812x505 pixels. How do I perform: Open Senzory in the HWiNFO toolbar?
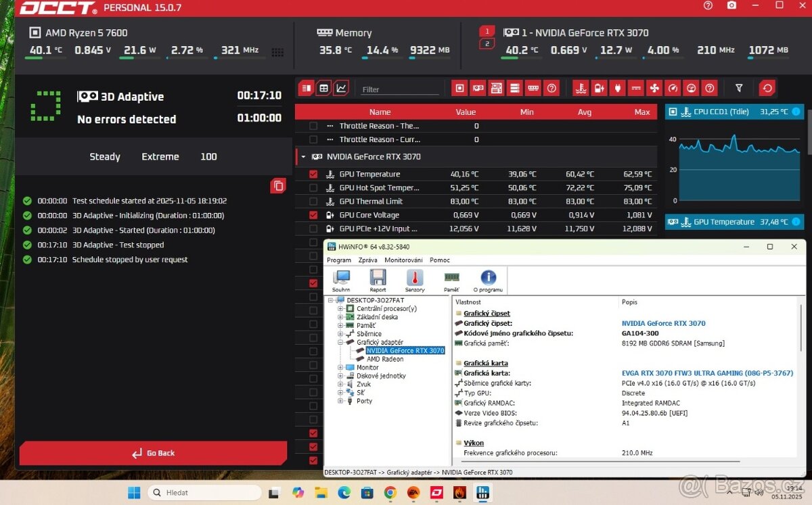click(x=415, y=280)
